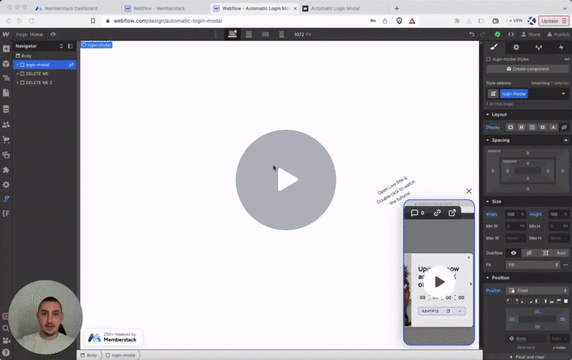Open the style selector dropdown arrow
The height and width of the screenshot is (360, 572).
(x=563, y=94)
